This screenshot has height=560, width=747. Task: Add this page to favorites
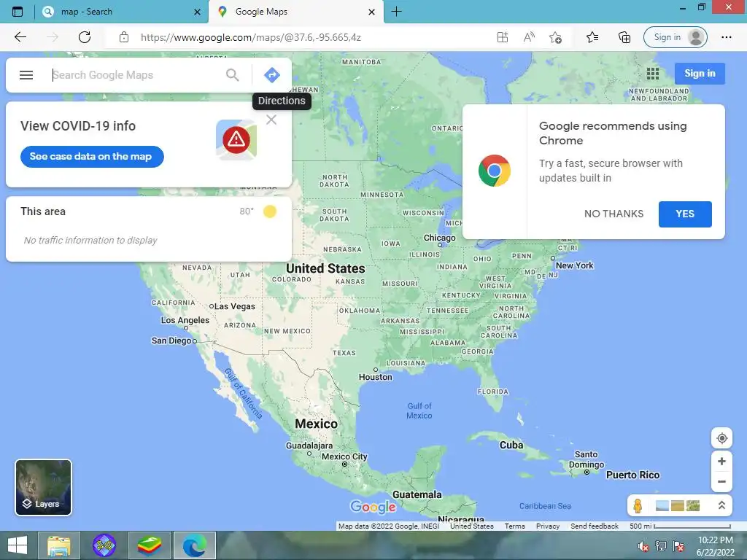coord(555,37)
